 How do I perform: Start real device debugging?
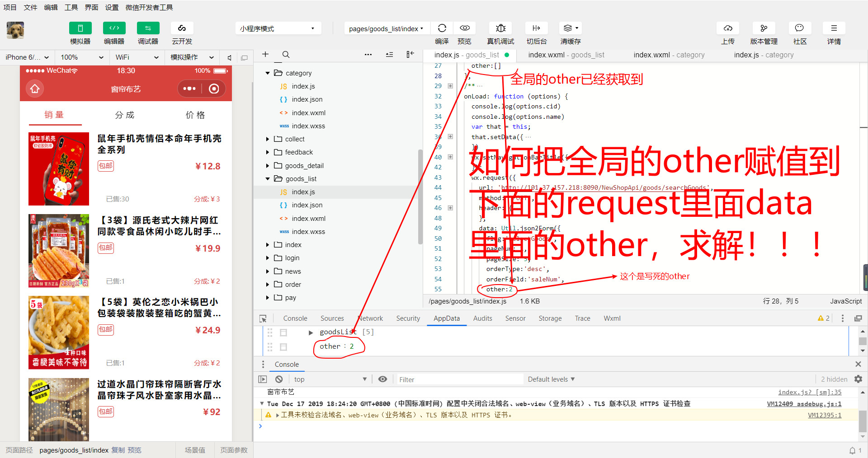click(x=500, y=28)
